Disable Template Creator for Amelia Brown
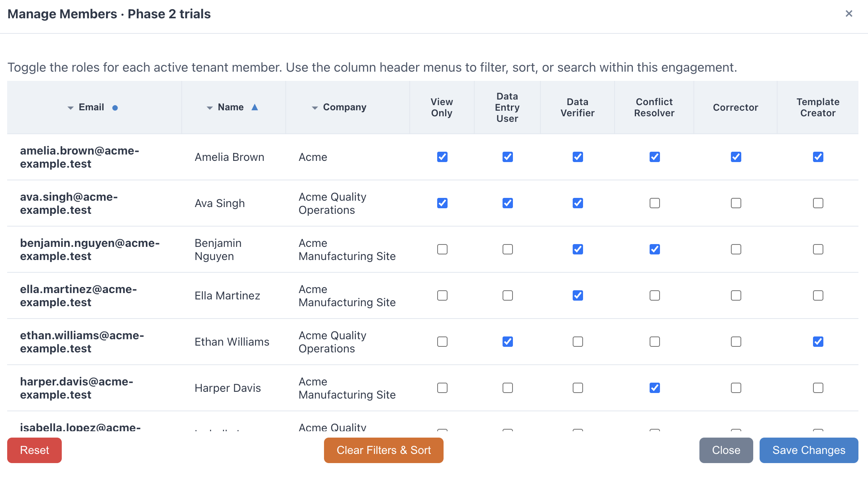 coord(818,157)
